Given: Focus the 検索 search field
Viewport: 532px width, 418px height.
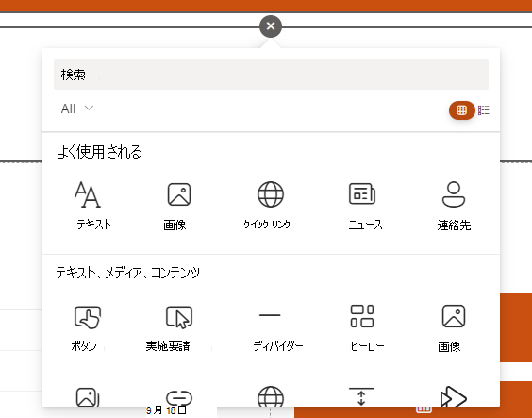Looking at the screenshot, I should click(x=271, y=75).
